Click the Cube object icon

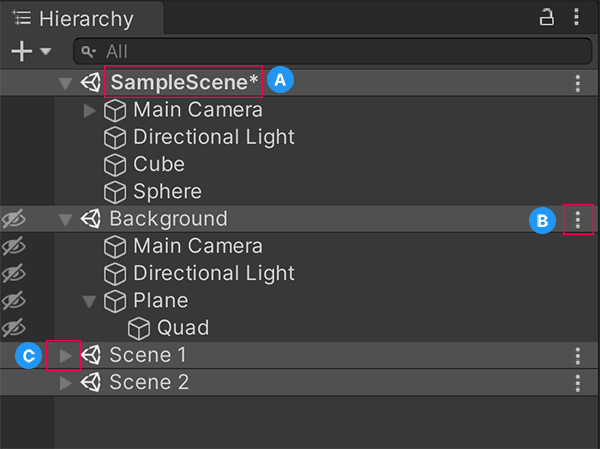coord(116,165)
